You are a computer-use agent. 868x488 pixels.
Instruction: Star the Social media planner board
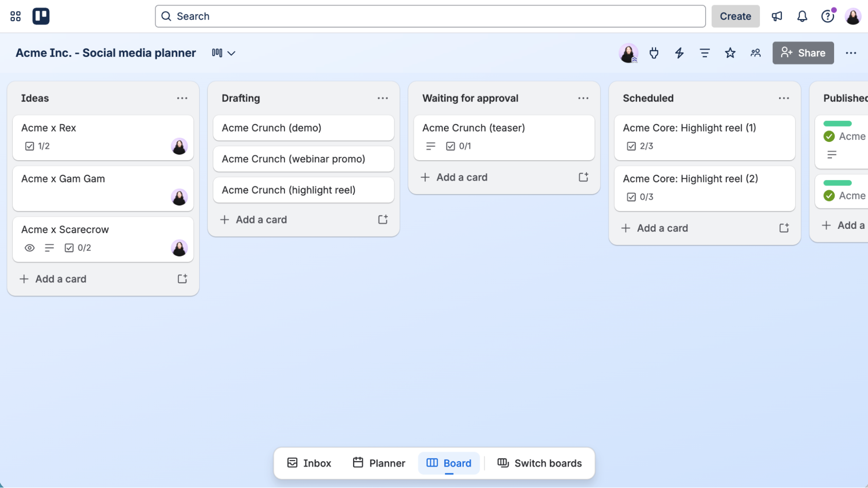[730, 53]
